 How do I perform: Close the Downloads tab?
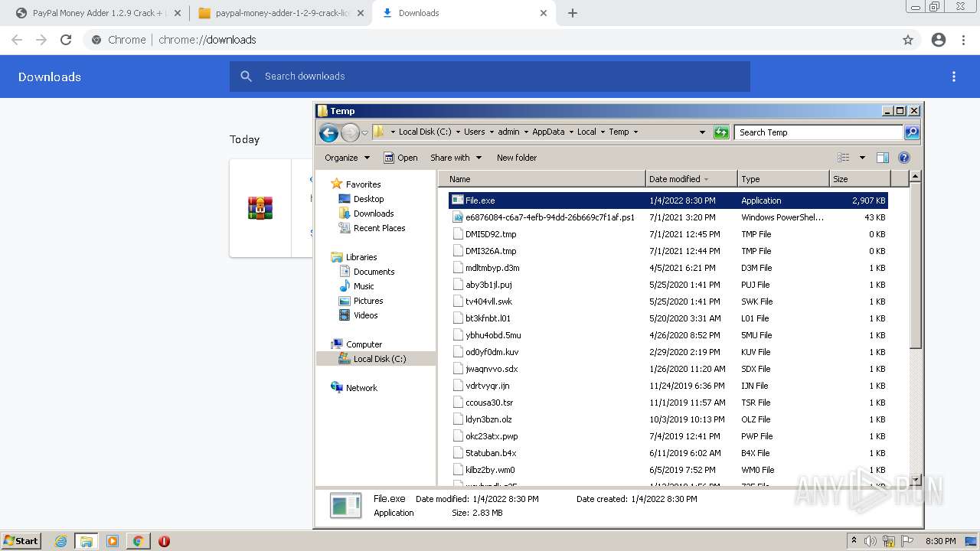(544, 13)
